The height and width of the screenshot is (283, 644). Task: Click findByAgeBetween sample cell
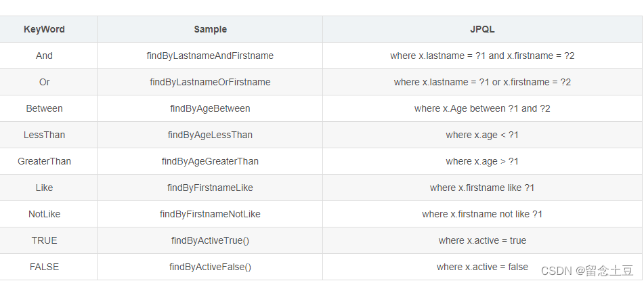(x=210, y=108)
